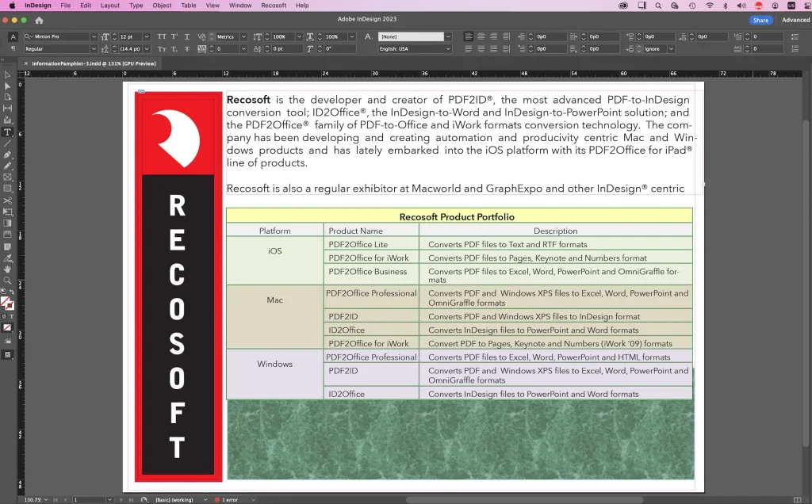Image resolution: width=812 pixels, height=504 pixels.
Task: Click the Apply None color swatch
Action: point(7,327)
